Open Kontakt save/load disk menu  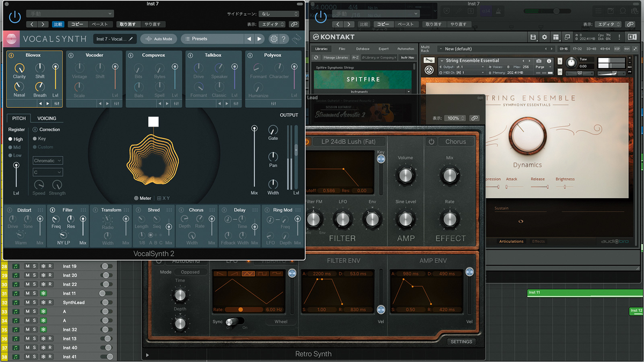click(x=533, y=37)
